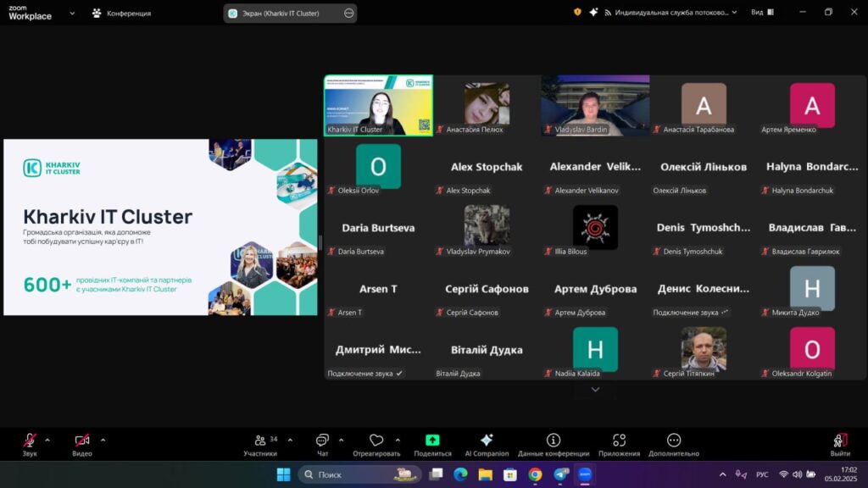Screen dimensions: 868x488
Task: Click Daria Burtseva participant tile
Action: pyautogui.click(x=378, y=227)
